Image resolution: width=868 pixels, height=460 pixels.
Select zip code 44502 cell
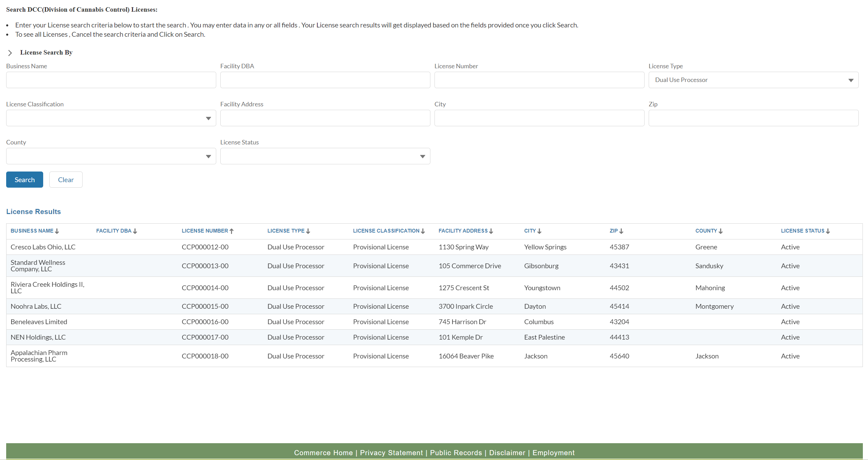point(619,288)
